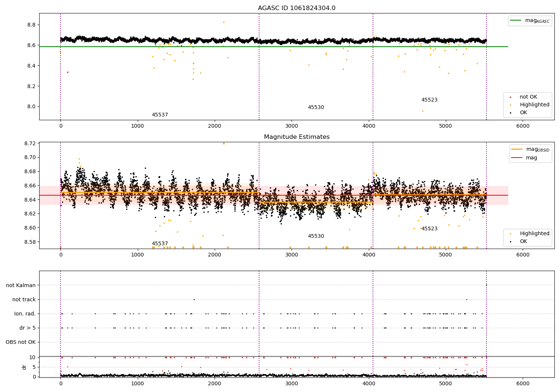The width and height of the screenshot is (560, 392).
Task: Click observation label 45530 in the AGASC ID plot
Action: pyautogui.click(x=316, y=107)
